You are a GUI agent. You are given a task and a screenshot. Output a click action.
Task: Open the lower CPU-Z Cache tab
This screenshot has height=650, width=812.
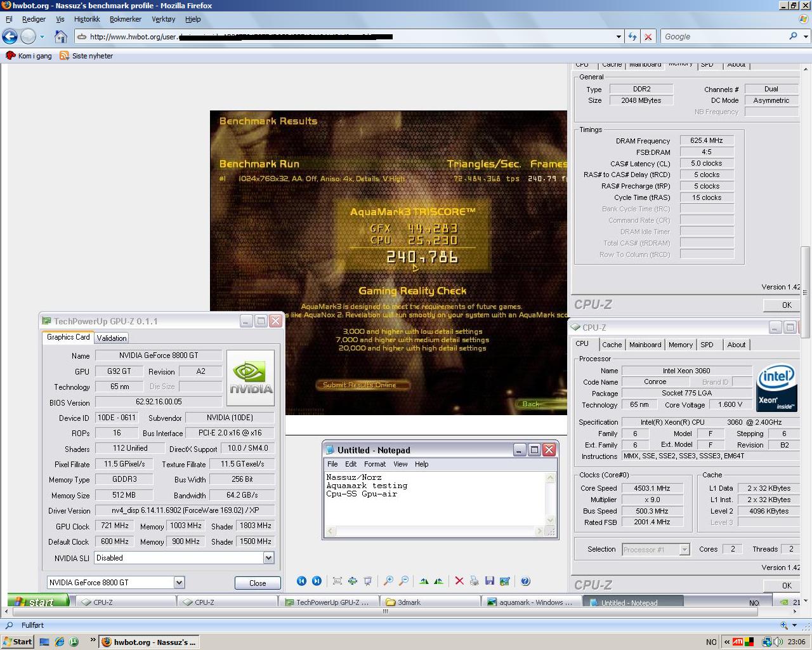coord(612,345)
